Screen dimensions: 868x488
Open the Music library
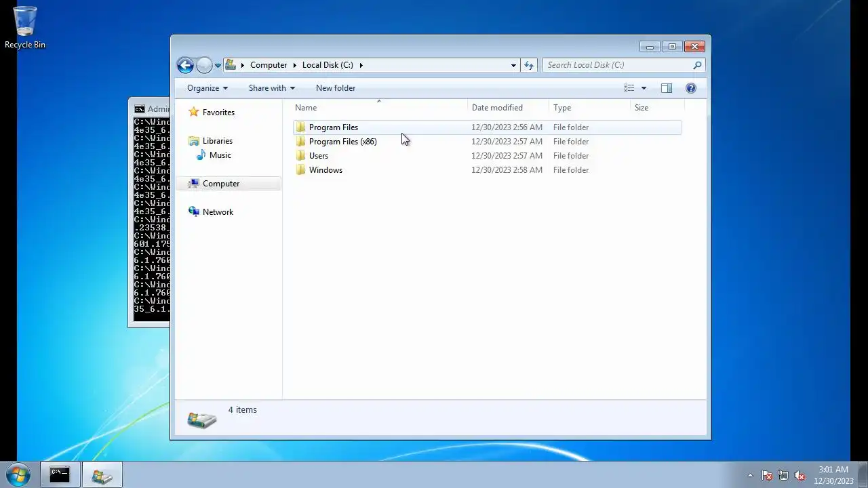tap(220, 155)
